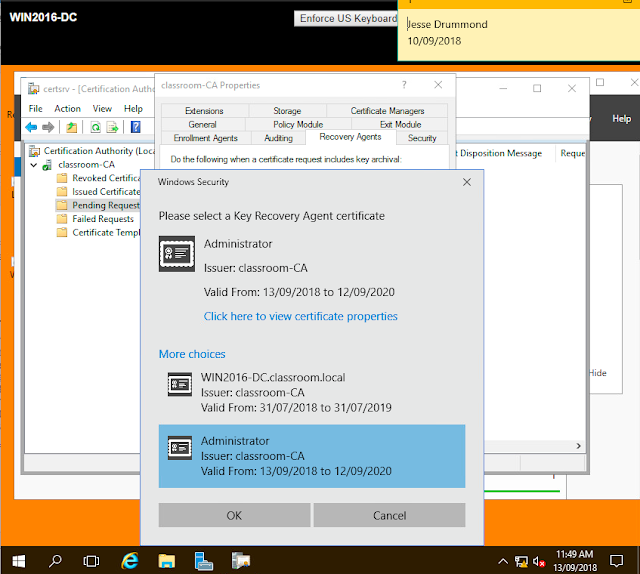
Task: Click the Jesse Drummond sticky note text
Action: coord(447,24)
